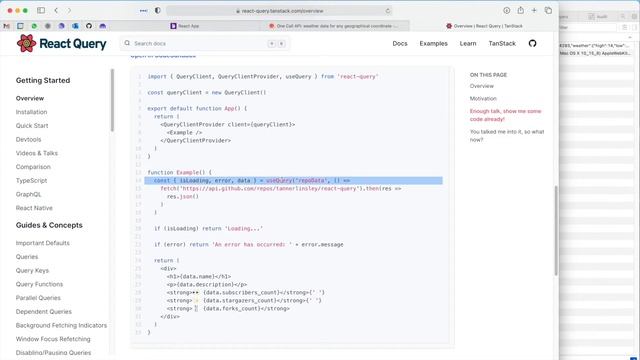This screenshot has width=640, height=360.
Task: Open the GitHub pinned tab
Action: click(x=89, y=26)
